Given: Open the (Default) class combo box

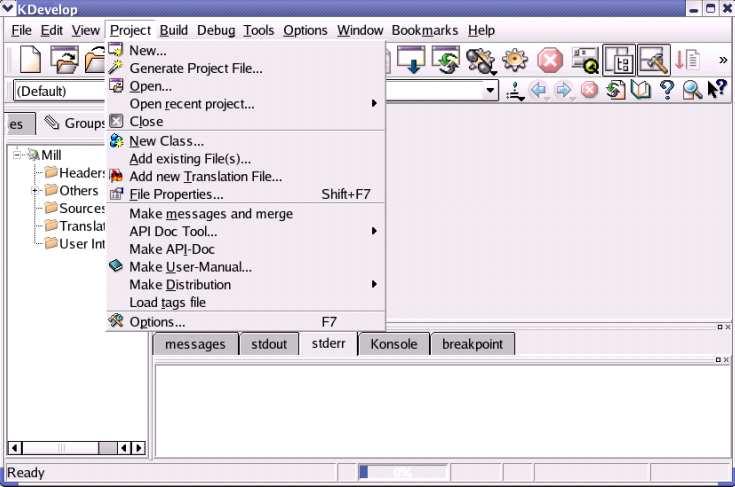Looking at the screenshot, I should pyautogui.click(x=60, y=91).
